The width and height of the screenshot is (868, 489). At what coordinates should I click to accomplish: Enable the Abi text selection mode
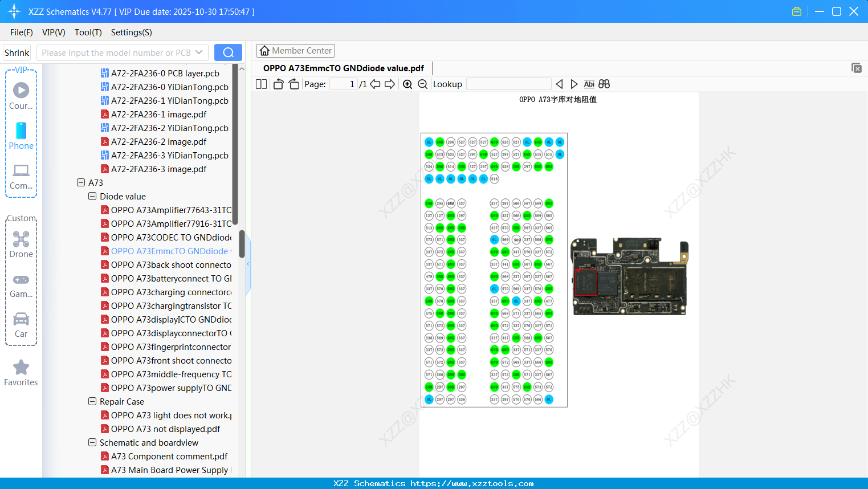click(589, 84)
